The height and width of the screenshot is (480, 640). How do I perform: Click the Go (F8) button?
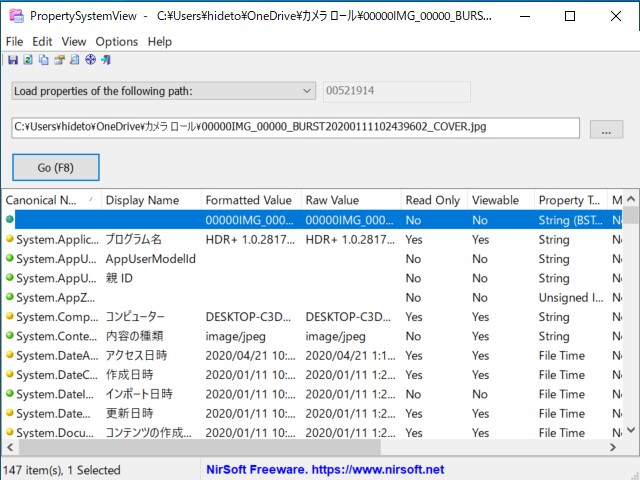click(x=56, y=167)
